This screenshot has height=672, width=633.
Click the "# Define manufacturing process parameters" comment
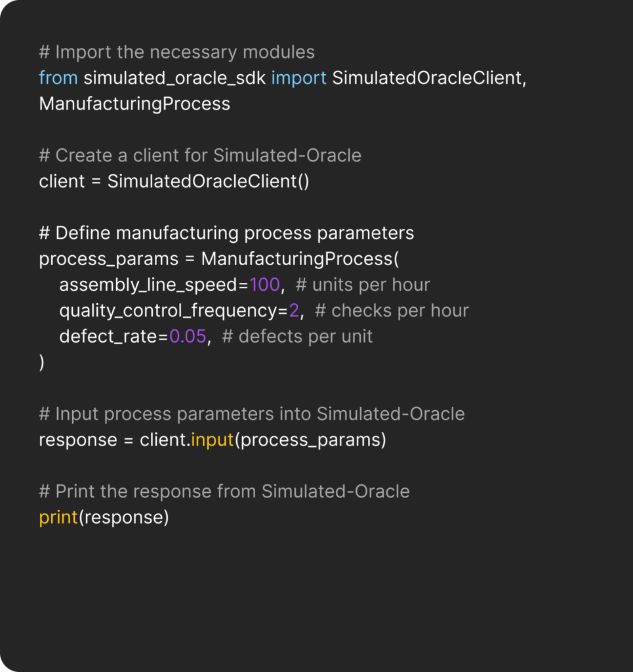(226, 233)
